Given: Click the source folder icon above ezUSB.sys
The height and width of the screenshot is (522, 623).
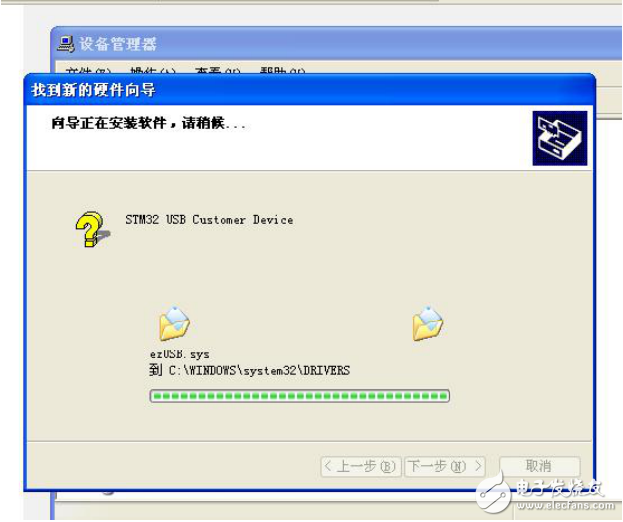Looking at the screenshot, I should [174, 324].
